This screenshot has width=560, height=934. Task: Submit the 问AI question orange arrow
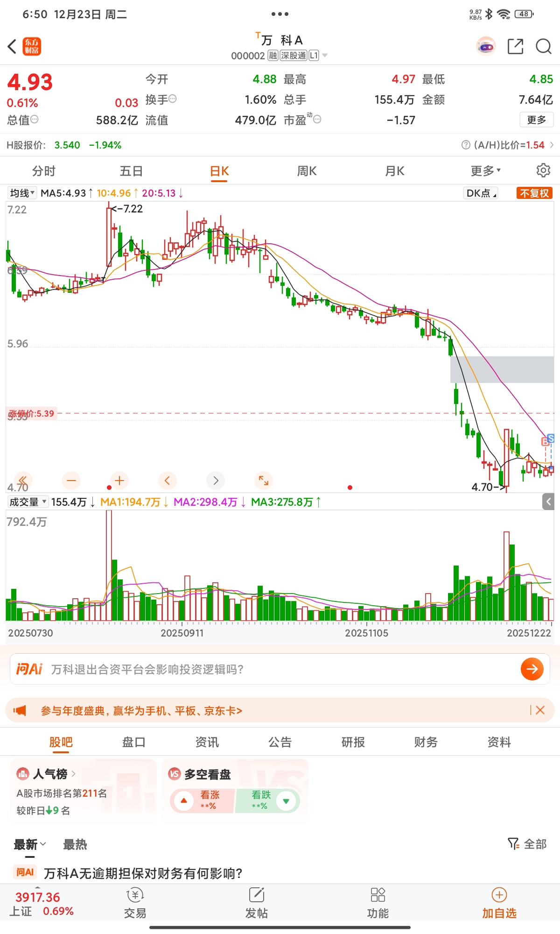point(532,669)
